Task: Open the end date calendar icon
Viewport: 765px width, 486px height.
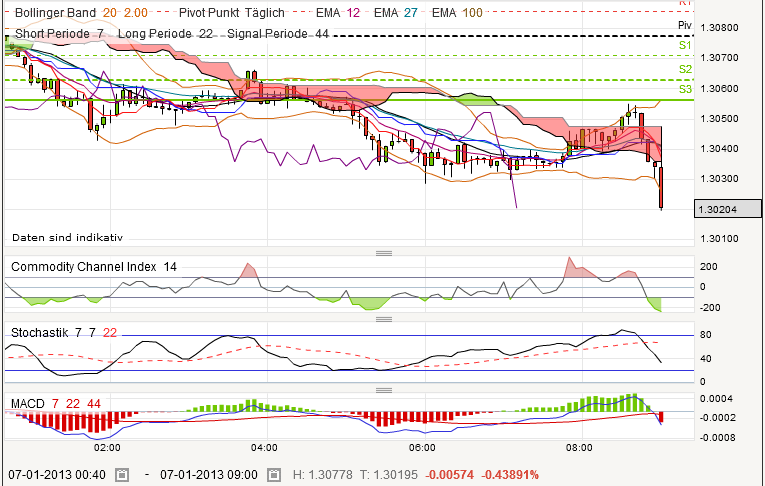Action: point(274,474)
